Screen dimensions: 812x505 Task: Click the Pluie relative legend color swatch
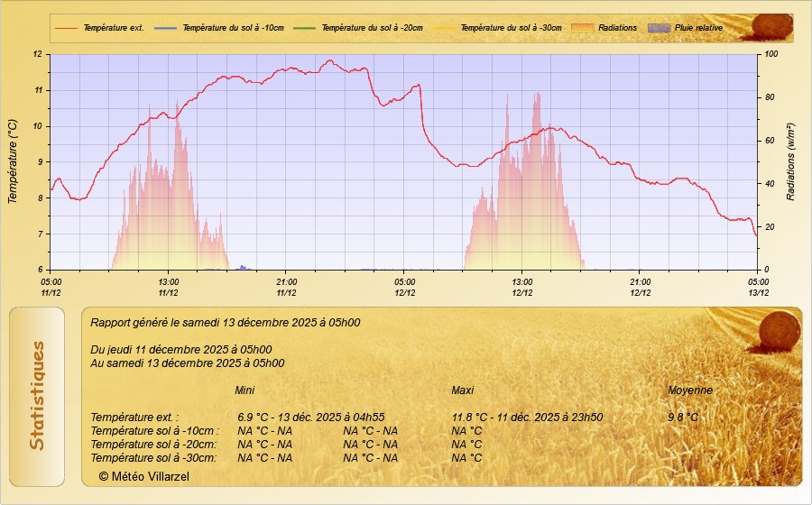660,28
